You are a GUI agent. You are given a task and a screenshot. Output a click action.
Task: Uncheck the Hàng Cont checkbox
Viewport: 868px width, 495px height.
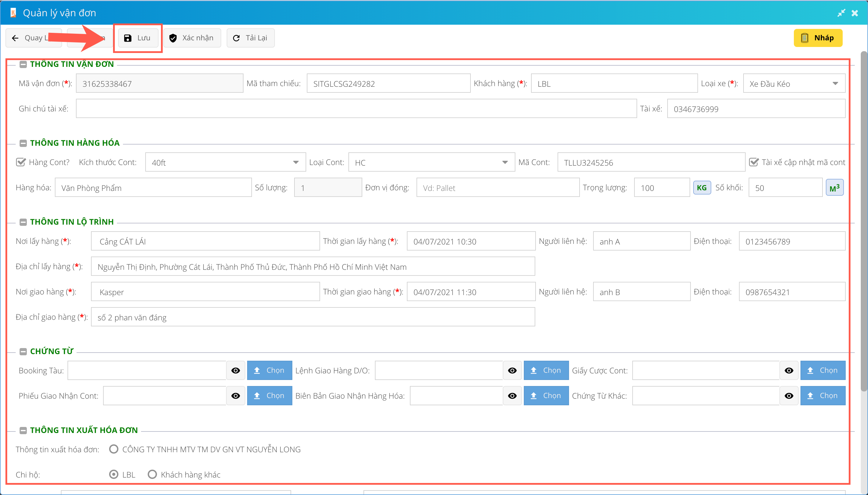21,162
